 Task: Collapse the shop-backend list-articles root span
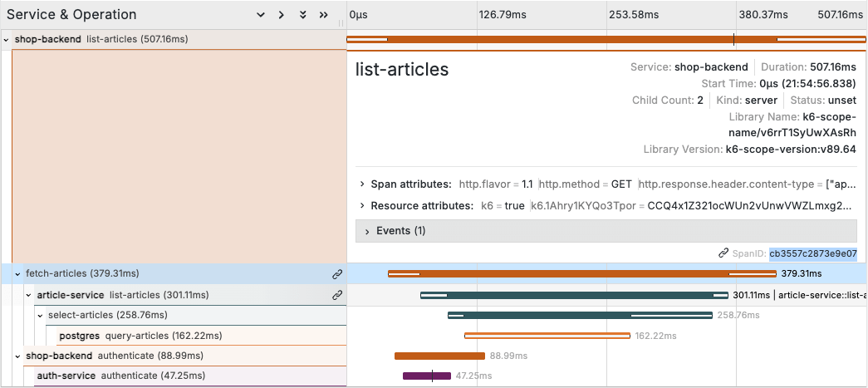[7, 39]
